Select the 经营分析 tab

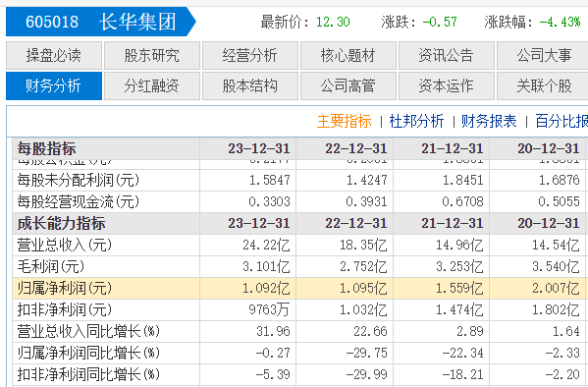tap(250, 56)
